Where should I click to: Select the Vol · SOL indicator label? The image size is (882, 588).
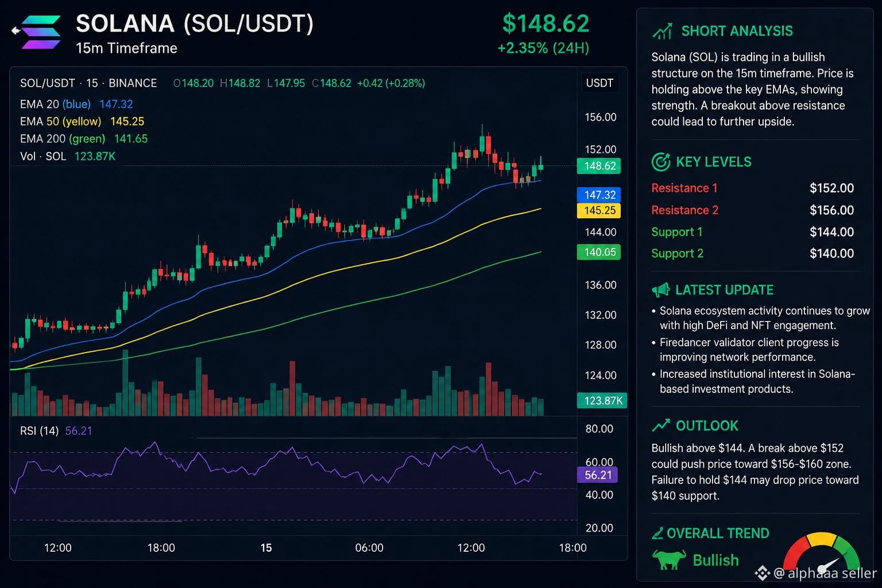(43, 156)
